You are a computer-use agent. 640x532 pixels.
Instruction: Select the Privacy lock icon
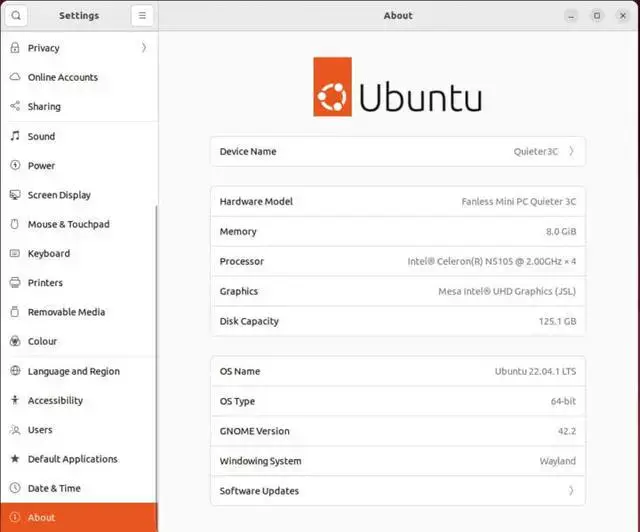(15, 48)
